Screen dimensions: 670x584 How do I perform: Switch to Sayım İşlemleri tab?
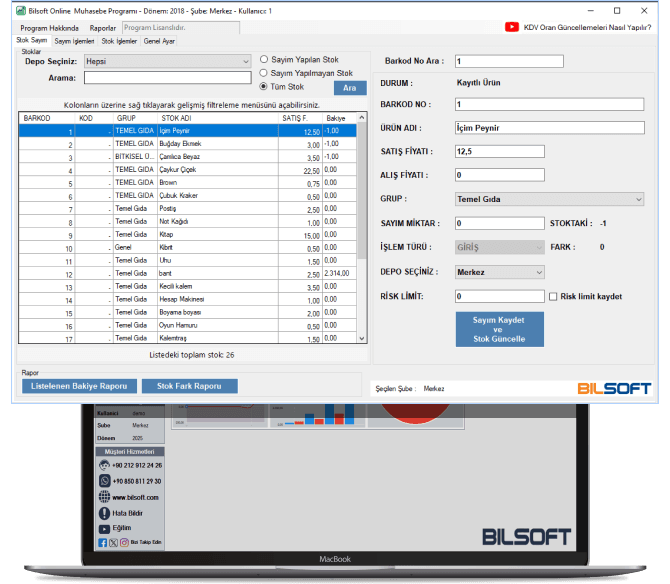(x=74, y=41)
